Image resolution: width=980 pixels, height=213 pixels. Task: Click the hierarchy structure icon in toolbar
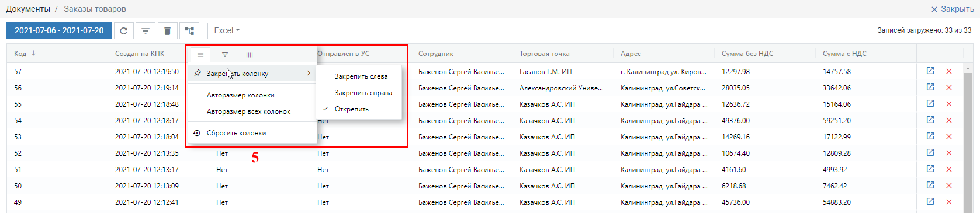click(x=189, y=31)
